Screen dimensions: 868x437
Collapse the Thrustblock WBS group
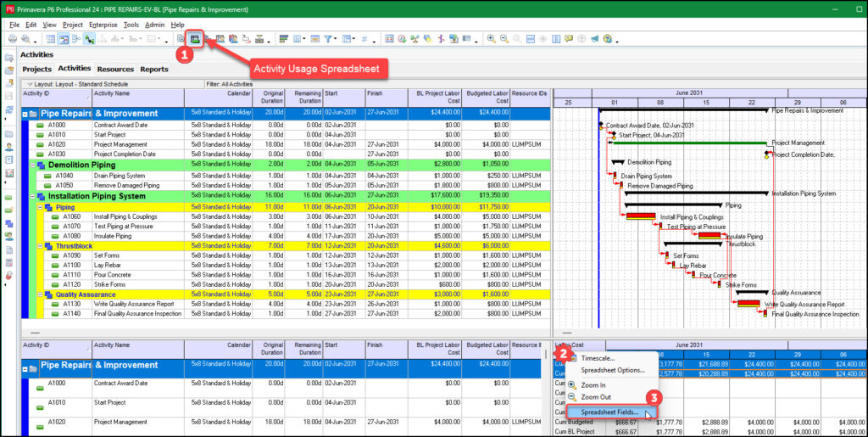(41, 246)
